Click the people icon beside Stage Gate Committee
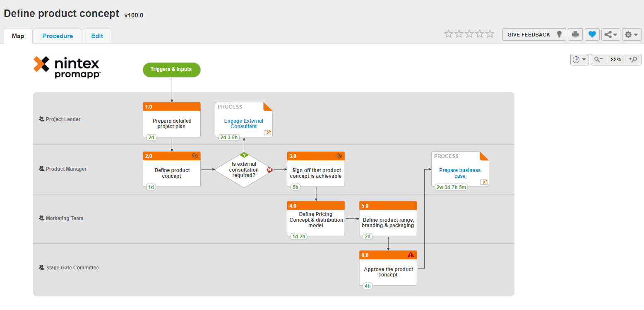 pos(41,267)
